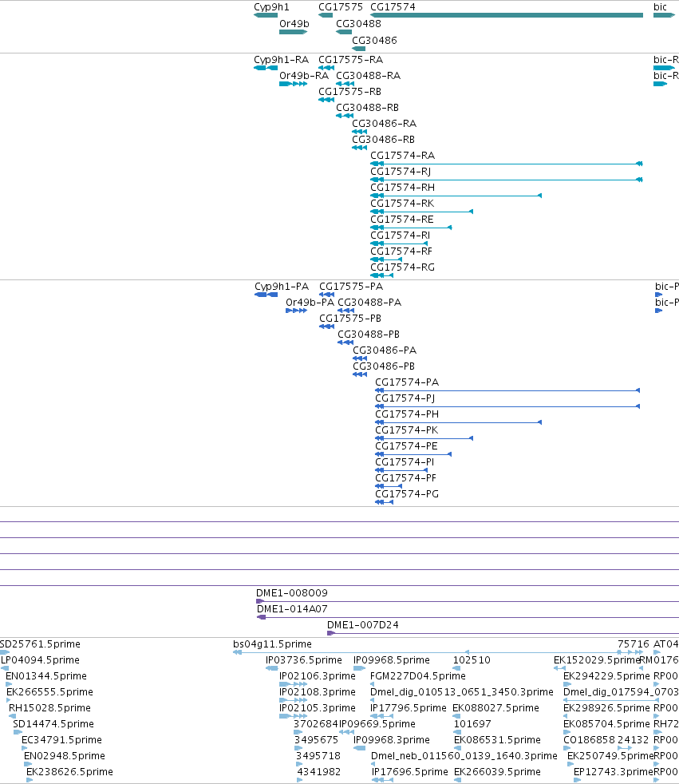Viewport: 679px width, 784px height.
Task: Click the IP09968.5prime EST label
Action: coord(392,660)
